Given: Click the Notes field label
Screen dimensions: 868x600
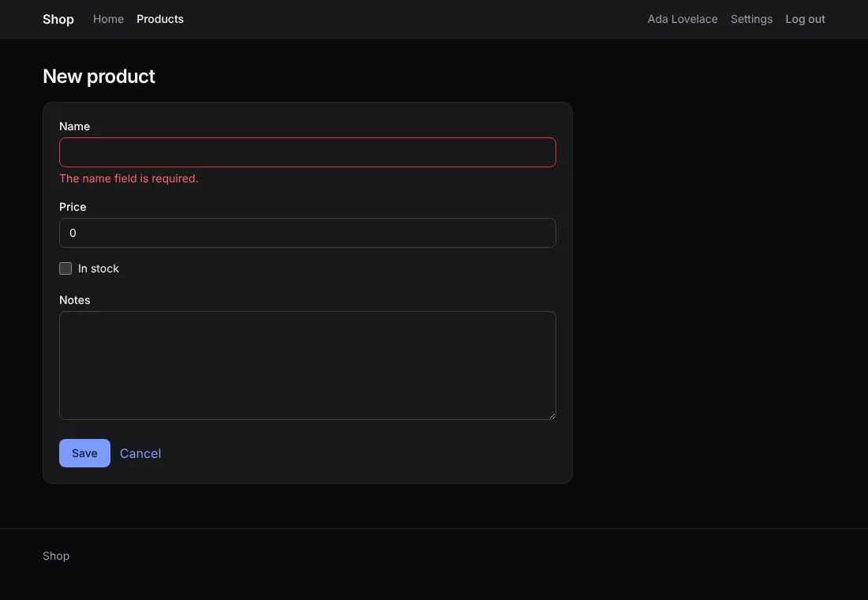Looking at the screenshot, I should (75, 300).
